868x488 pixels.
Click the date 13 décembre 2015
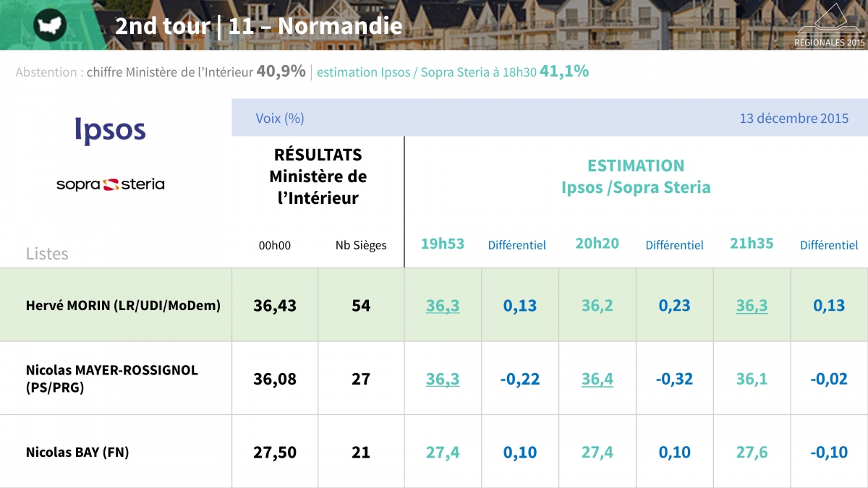pos(793,119)
